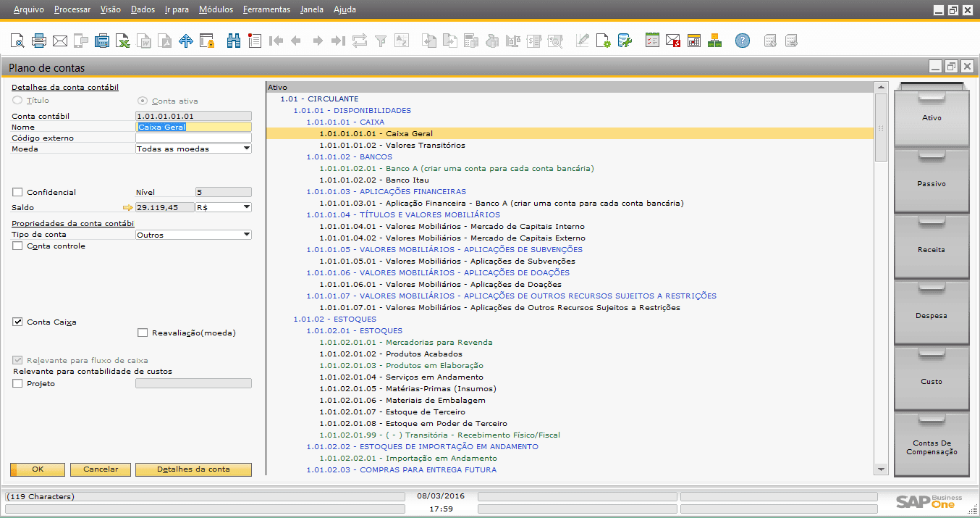Open the Moeda dropdown
The height and width of the screenshot is (518, 980).
(247, 149)
